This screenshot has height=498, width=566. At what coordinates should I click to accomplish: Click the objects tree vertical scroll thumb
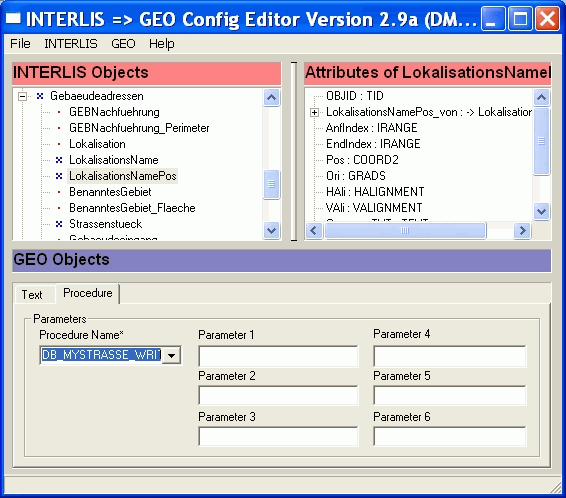coord(271,184)
